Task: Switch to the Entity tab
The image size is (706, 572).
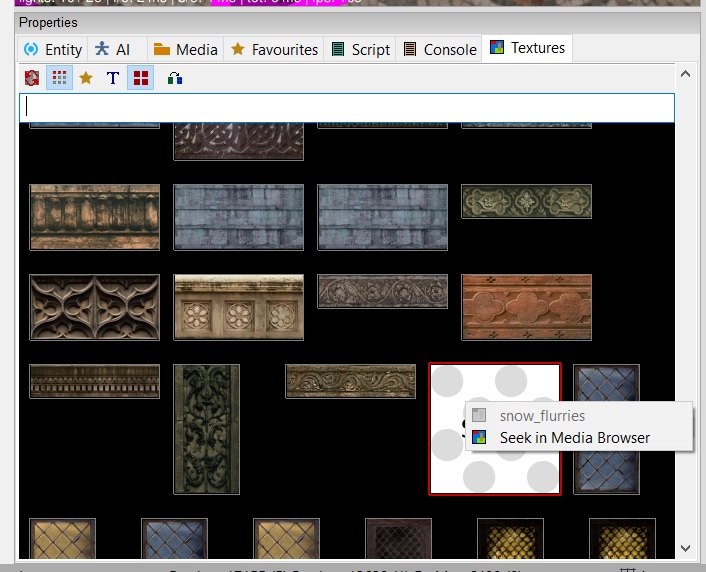Action: pos(53,49)
